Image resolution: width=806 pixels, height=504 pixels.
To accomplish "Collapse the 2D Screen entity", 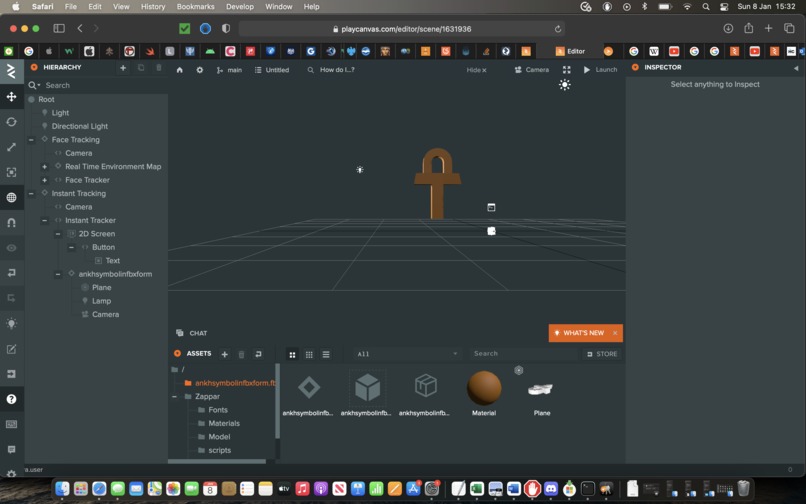I will (58, 234).
